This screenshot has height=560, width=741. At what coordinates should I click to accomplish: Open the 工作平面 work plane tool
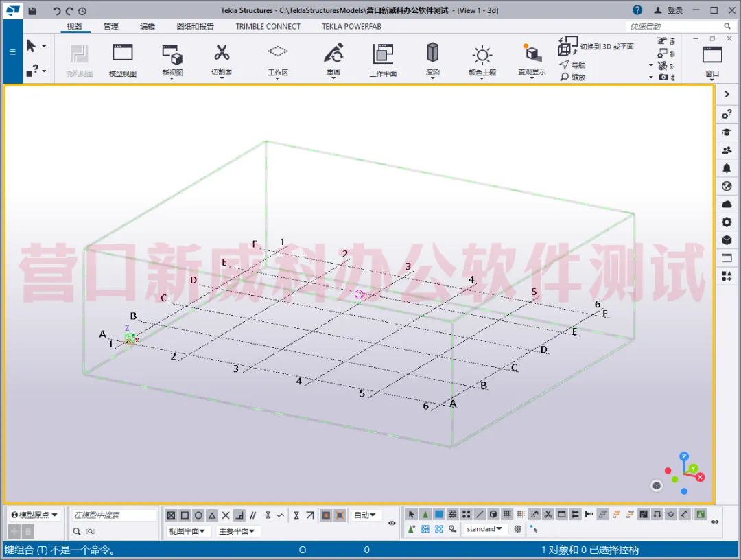coord(383,54)
